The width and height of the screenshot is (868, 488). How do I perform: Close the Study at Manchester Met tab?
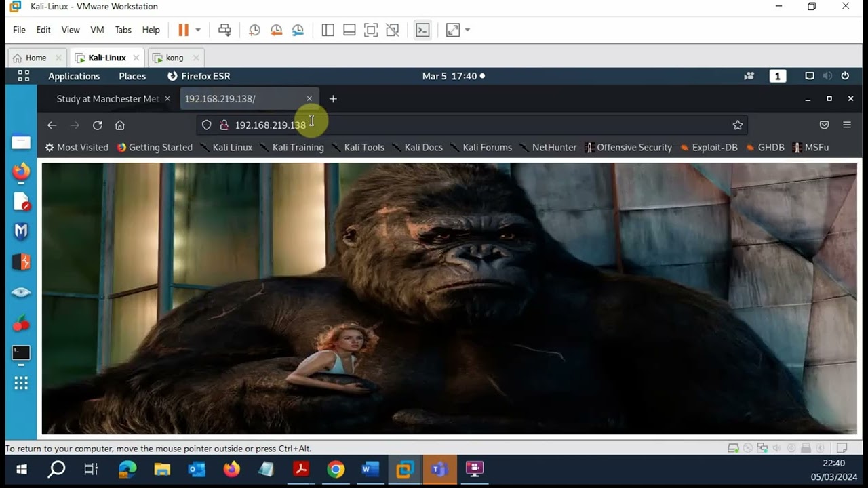click(x=167, y=99)
